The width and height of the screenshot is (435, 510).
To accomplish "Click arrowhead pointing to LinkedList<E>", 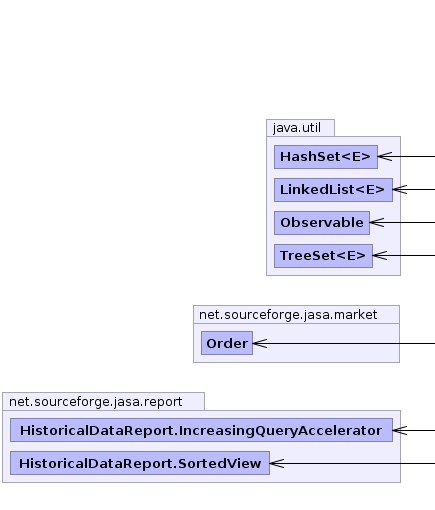I will point(400,189).
